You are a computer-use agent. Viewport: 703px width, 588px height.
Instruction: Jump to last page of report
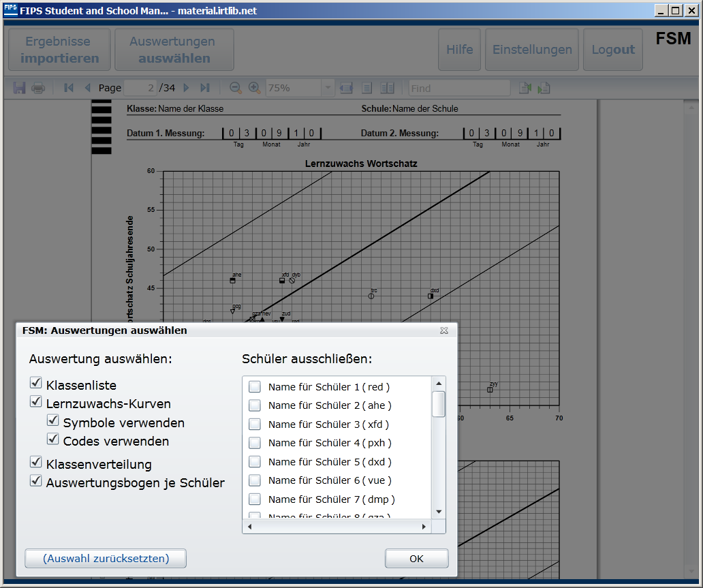tap(204, 88)
